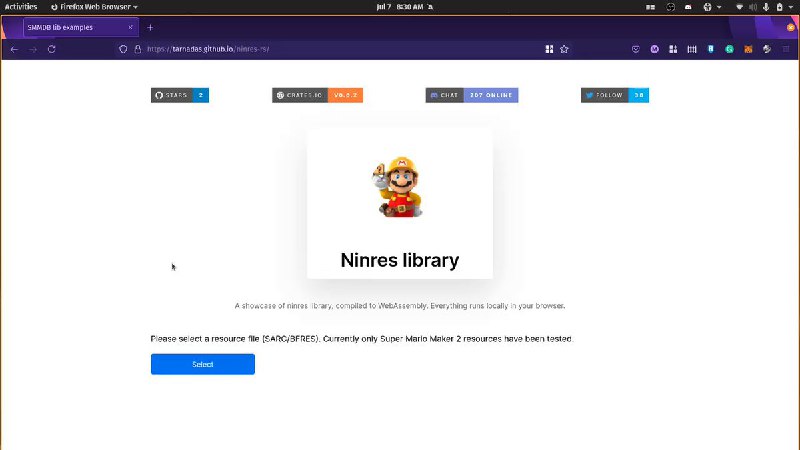800x450 pixels.
Task: Click the tiling layout indicator in top bar
Action: pos(651,7)
